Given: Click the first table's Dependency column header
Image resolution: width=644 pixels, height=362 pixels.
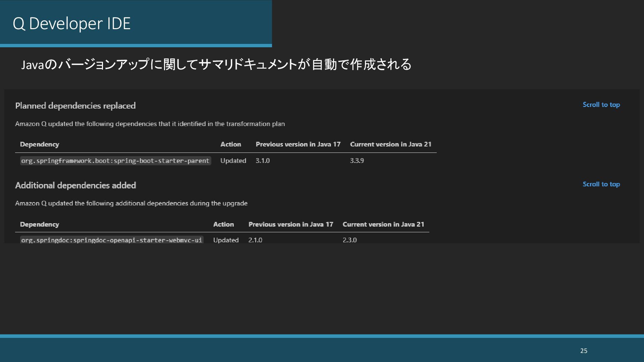Looking at the screenshot, I should click(40, 144).
